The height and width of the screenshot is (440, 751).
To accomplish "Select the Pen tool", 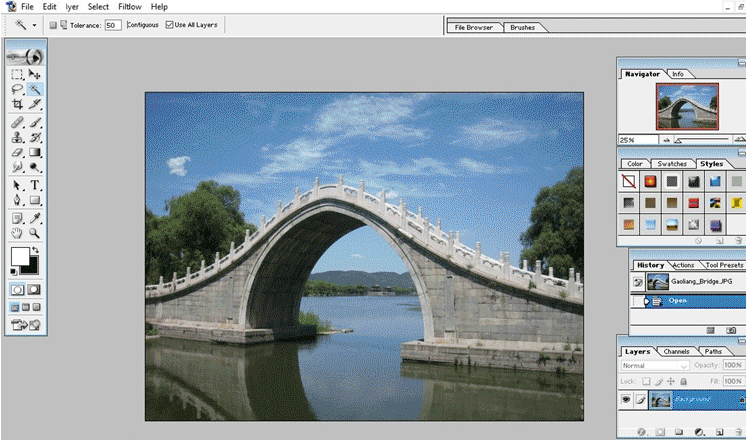I will coord(17,200).
